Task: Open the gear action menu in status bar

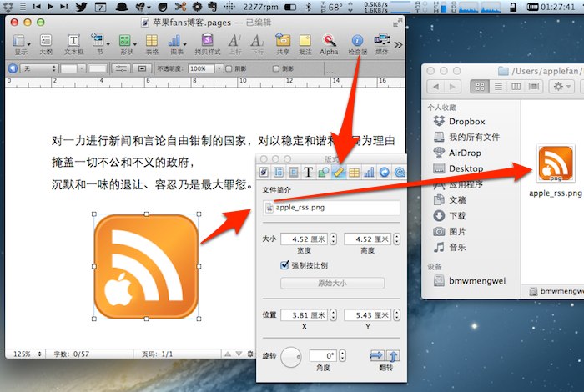Action: point(250,354)
